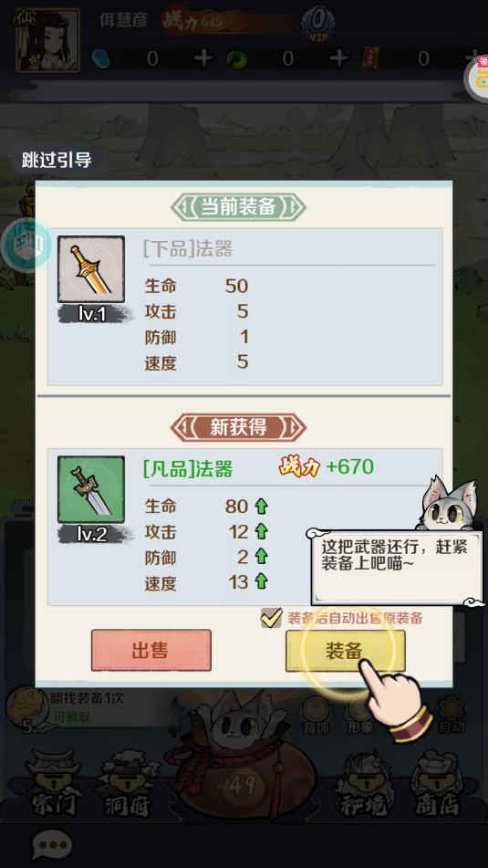Open the 背饰 back ornament icon
This screenshot has width=488, height=868.
tap(316, 716)
